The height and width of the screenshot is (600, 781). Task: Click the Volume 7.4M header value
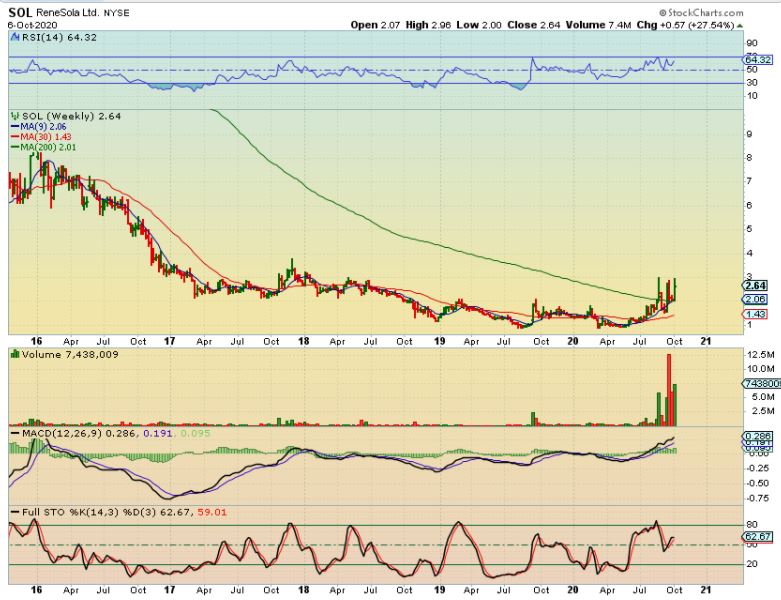tap(599, 25)
